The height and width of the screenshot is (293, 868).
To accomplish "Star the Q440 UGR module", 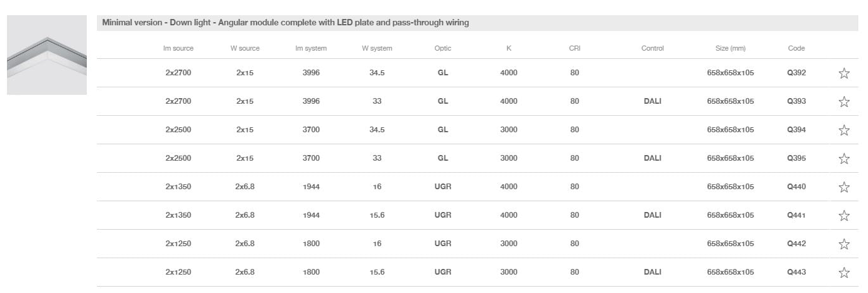I will point(843,187).
